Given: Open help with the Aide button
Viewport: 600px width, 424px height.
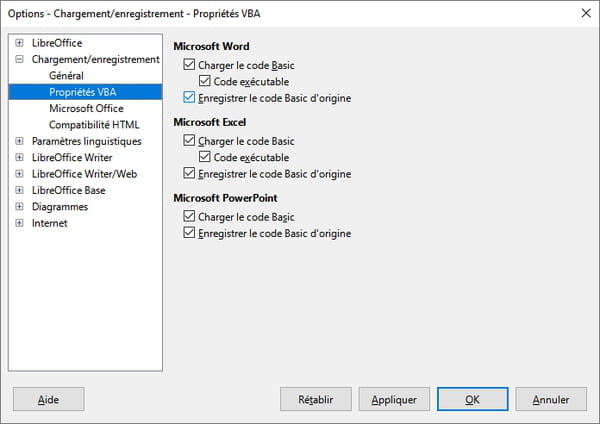Looking at the screenshot, I should [x=49, y=399].
